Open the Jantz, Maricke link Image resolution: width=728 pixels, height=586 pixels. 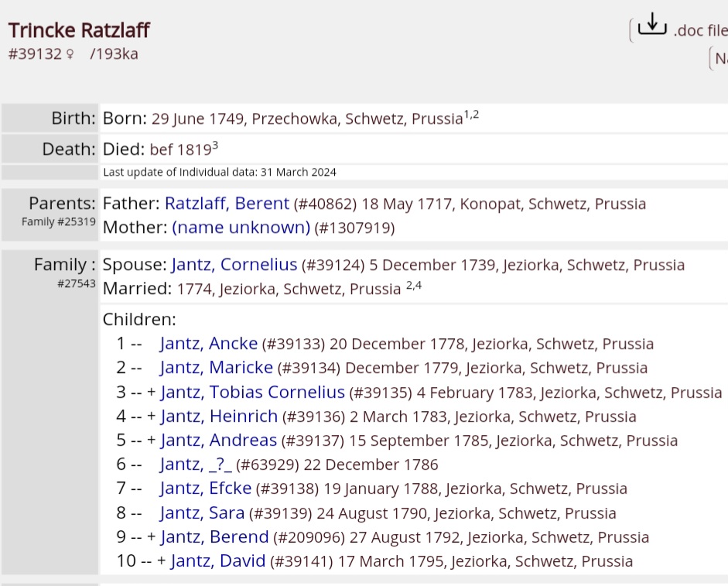(x=216, y=368)
